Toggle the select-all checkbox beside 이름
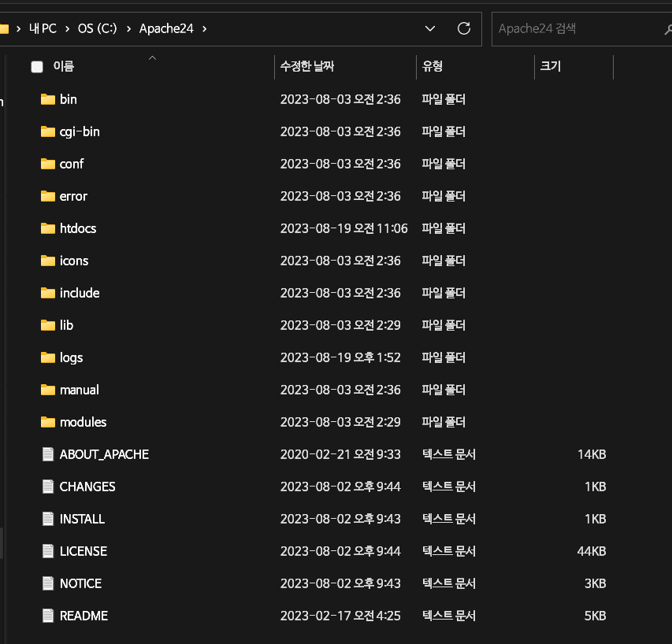Image resolution: width=672 pixels, height=644 pixels. 37,66
